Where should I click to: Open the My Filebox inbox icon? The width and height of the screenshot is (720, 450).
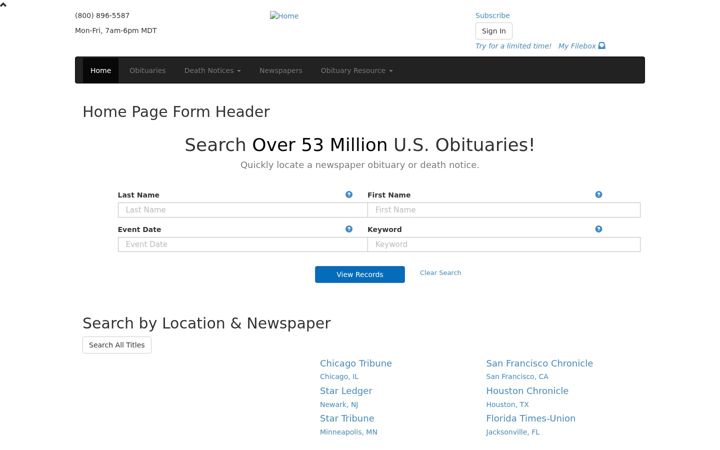[602, 46]
